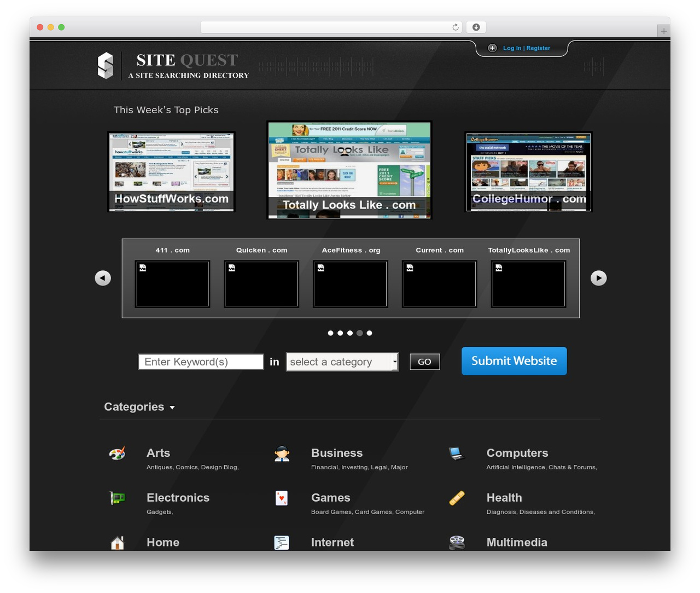Click the Games playing card icon
Viewport: 700px width, 593px height.
point(282,498)
